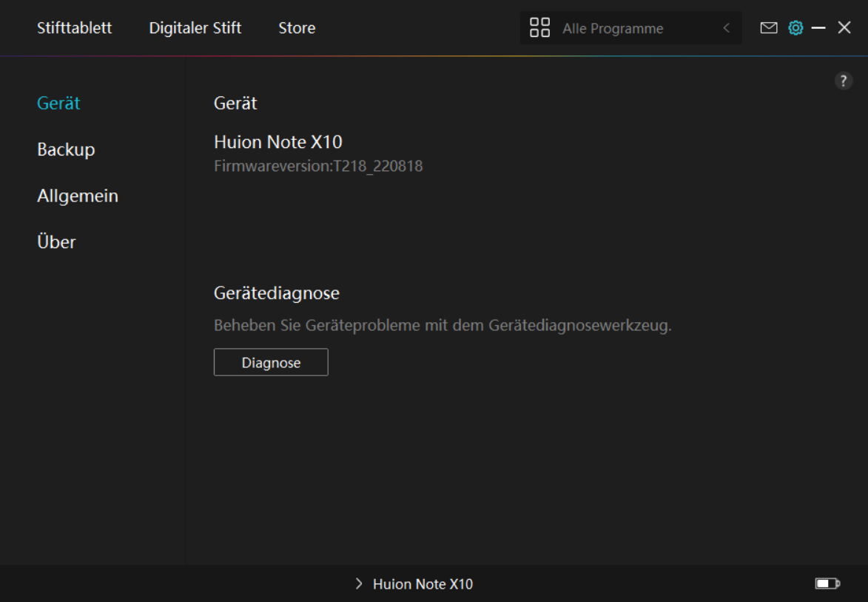Click the four-squares programs grid icon
Image resolution: width=868 pixels, height=602 pixels.
coord(539,27)
